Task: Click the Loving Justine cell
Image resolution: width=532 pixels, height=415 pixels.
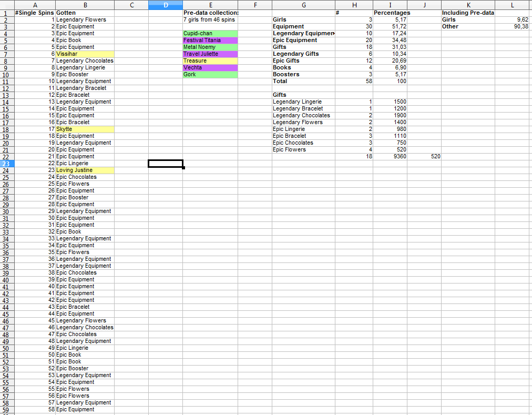Action: coord(84,170)
